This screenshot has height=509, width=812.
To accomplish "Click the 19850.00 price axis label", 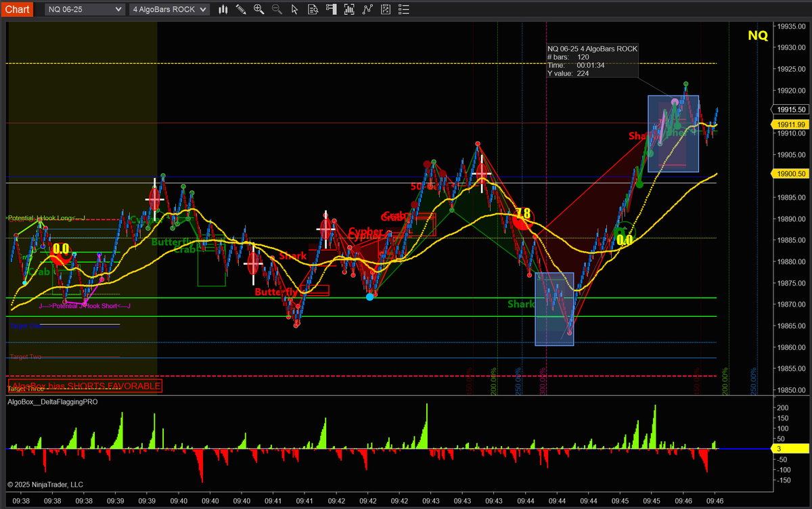I will [x=791, y=390].
